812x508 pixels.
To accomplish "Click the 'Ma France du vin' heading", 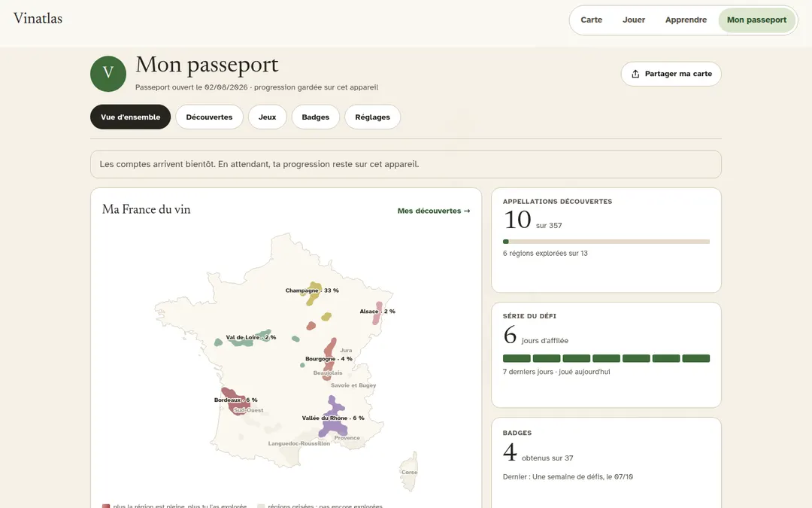I will 146,209.
